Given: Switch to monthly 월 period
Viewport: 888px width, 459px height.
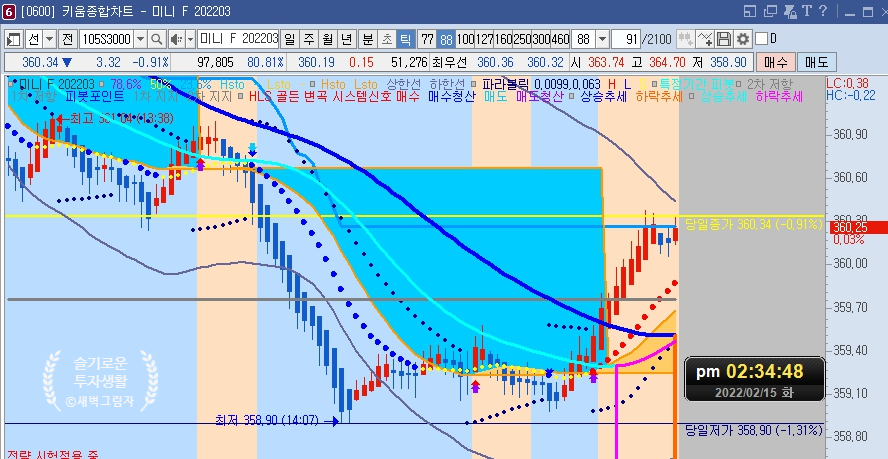Looking at the screenshot, I should tap(328, 39).
